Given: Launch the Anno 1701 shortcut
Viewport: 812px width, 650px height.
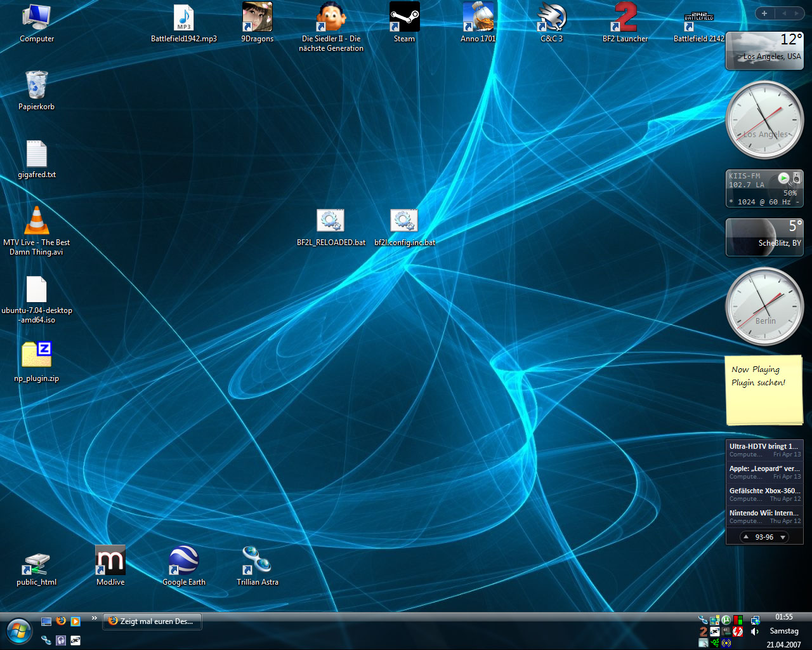Looking at the screenshot, I should (x=478, y=23).
